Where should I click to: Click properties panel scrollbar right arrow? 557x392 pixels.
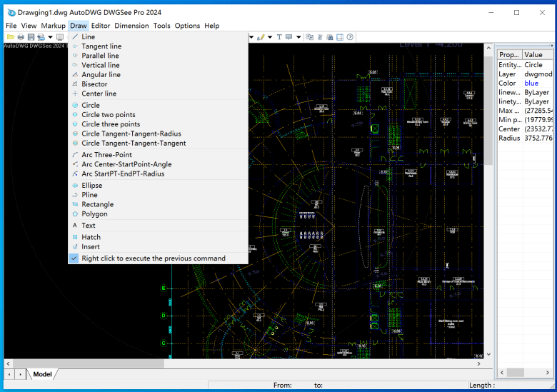pos(548,373)
